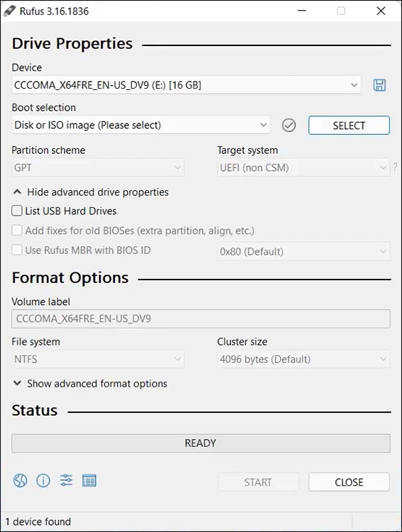Click the Rufus USB title bar icon
402x532 pixels.
pyautogui.click(x=9, y=11)
